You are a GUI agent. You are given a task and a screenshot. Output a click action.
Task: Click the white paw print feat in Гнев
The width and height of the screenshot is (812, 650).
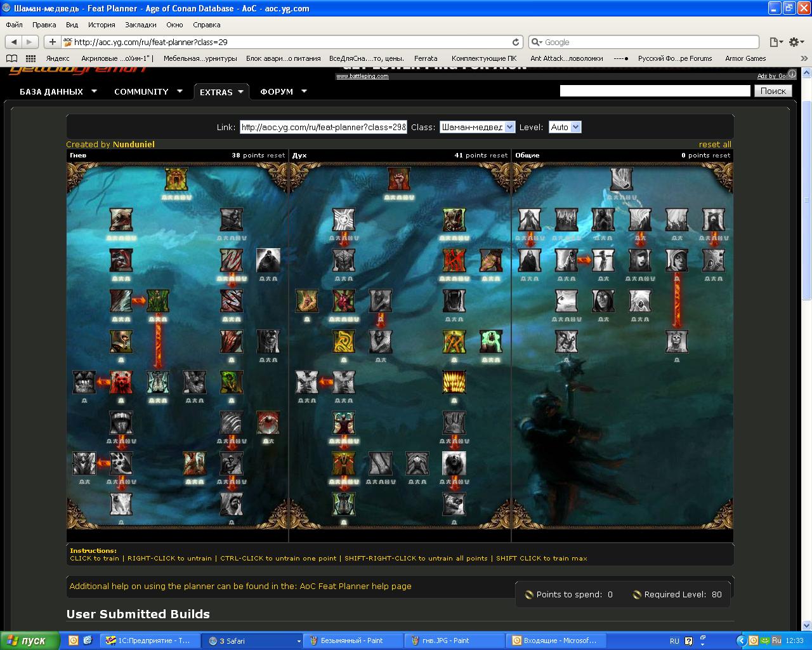coord(121,463)
